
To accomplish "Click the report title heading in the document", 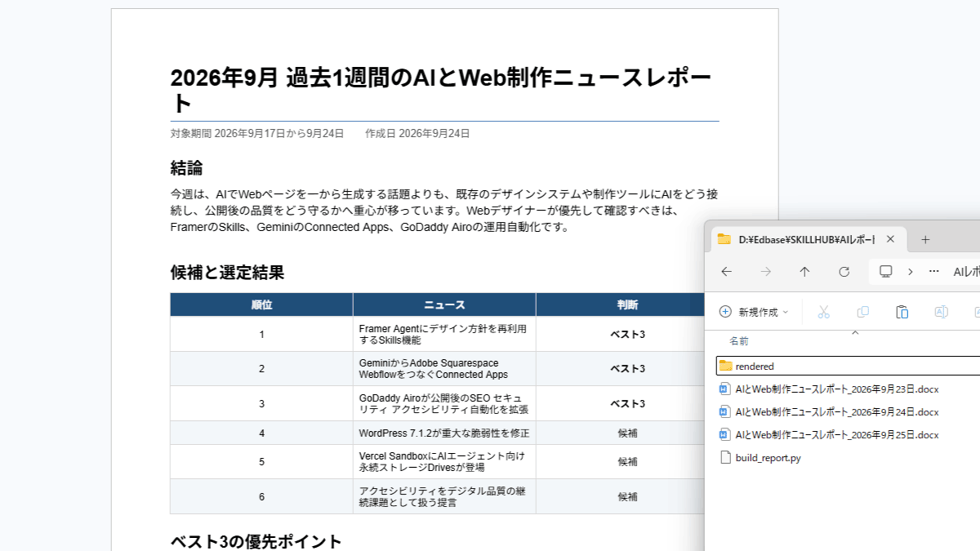I will pos(441,91).
